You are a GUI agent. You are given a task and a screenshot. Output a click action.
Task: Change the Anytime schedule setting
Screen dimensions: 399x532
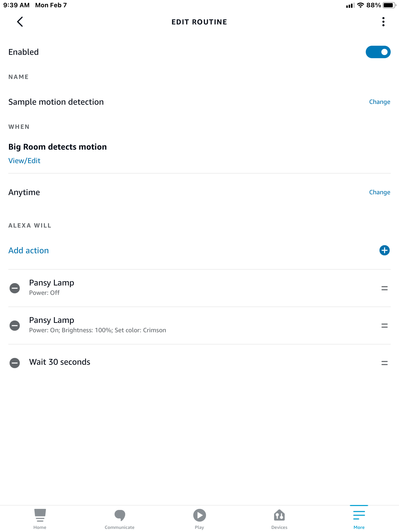[380, 192]
